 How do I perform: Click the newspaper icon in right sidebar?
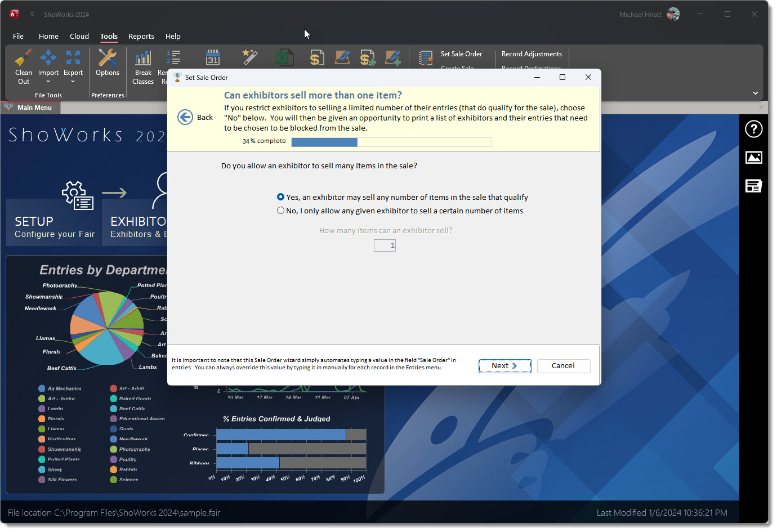(x=753, y=186)
